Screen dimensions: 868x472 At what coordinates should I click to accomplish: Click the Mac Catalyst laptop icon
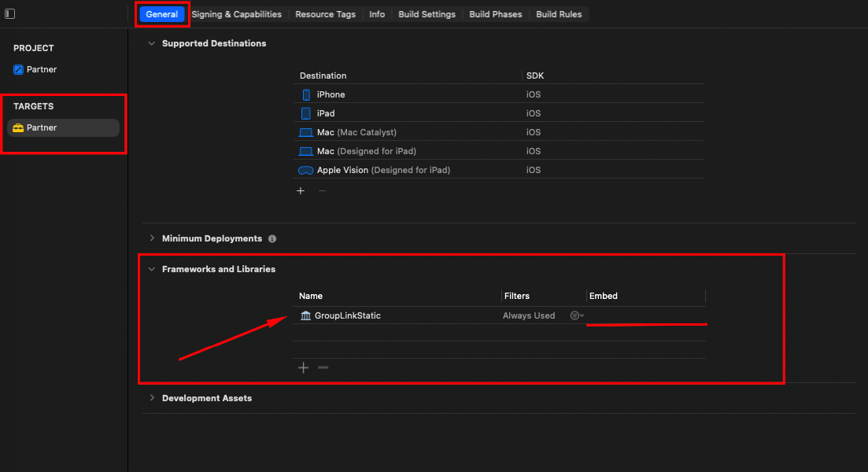coord(305,133)
